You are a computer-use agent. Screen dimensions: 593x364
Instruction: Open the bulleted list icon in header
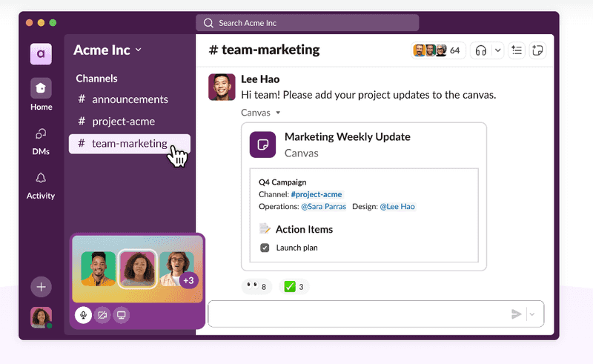point(517,50)
